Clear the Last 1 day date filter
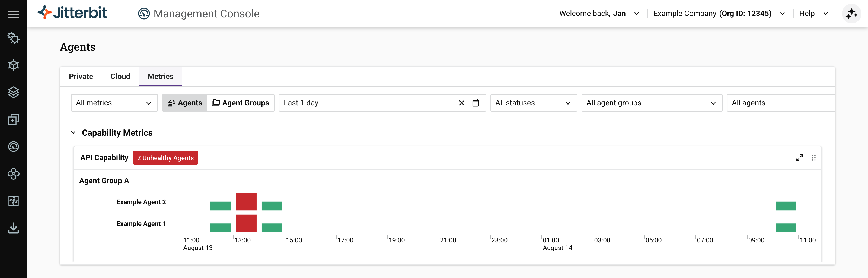The width and height of the screenshot is (868, 278). coord(461,103)
